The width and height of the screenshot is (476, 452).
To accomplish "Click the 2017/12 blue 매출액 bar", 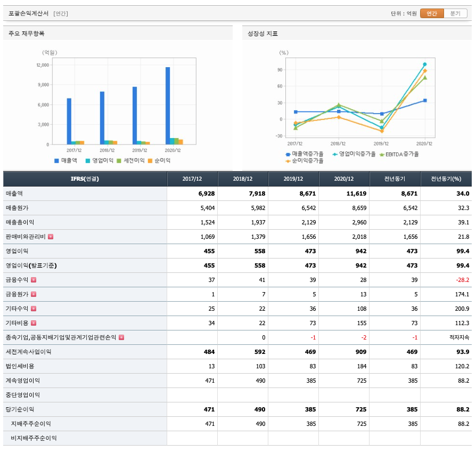I will pos(69,122).
